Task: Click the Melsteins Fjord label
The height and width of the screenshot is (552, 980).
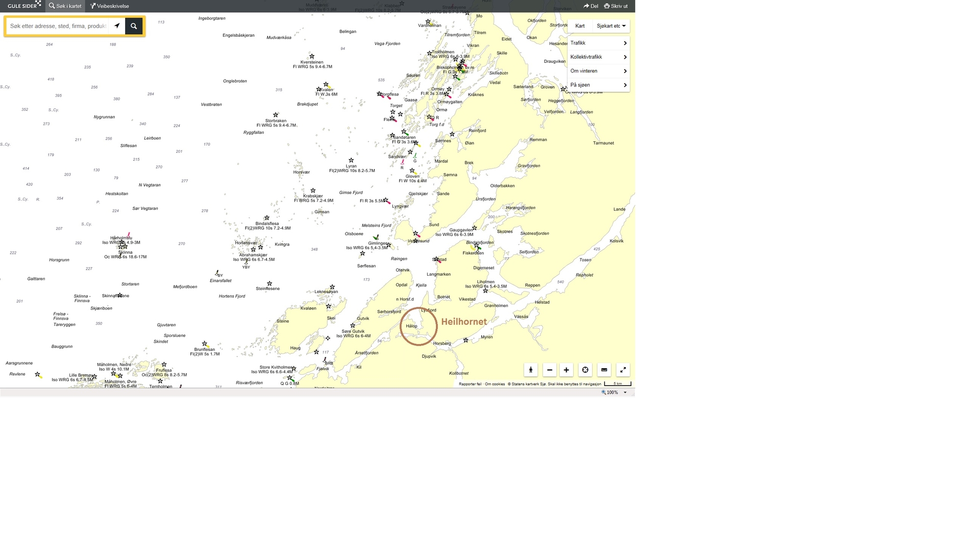Action: [x=377, y=226]
